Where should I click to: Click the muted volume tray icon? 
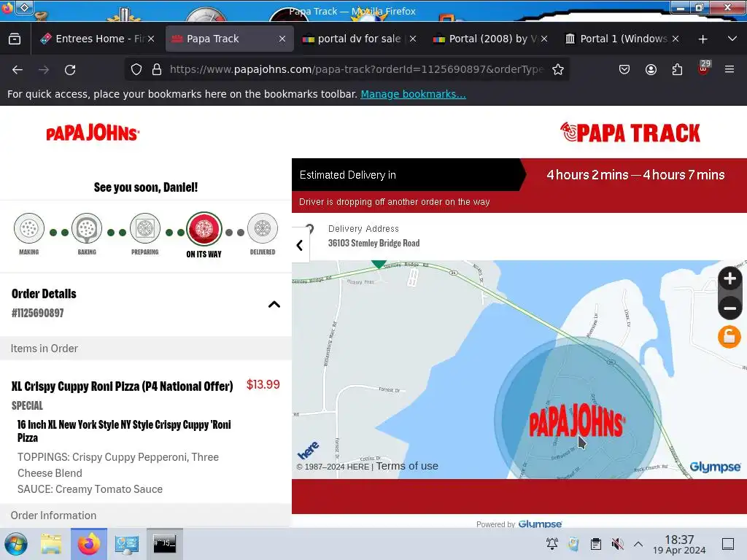click(617, 544)
